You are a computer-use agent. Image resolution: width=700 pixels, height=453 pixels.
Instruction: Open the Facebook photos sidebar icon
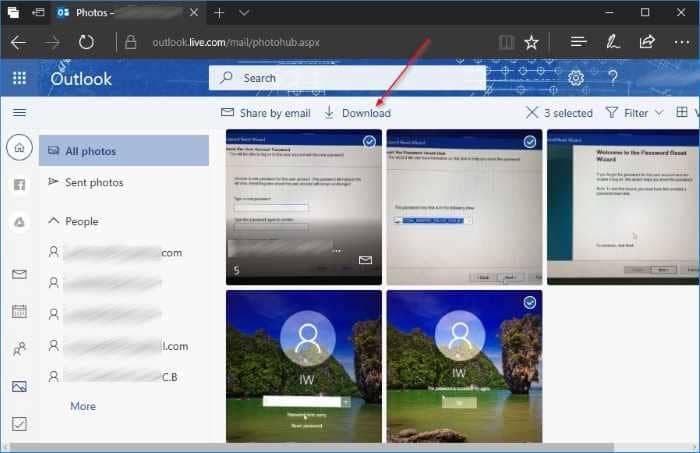pyautogui.click(x=19, y=184)
